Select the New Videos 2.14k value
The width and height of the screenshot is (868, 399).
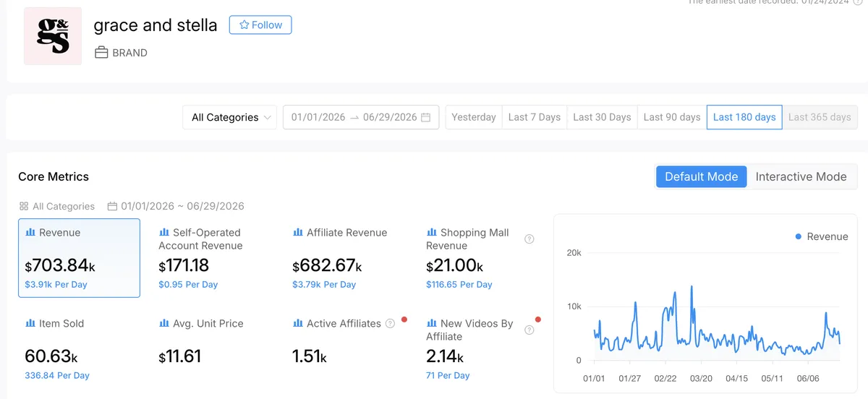[445, 356]
